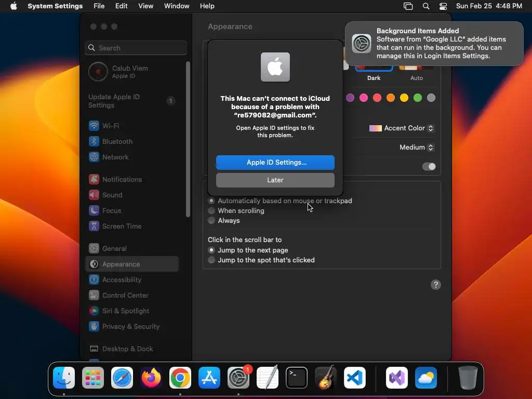Launch Firefox from the Dock
This screenshot has height=399, width=532.
(x=151, y=378)
